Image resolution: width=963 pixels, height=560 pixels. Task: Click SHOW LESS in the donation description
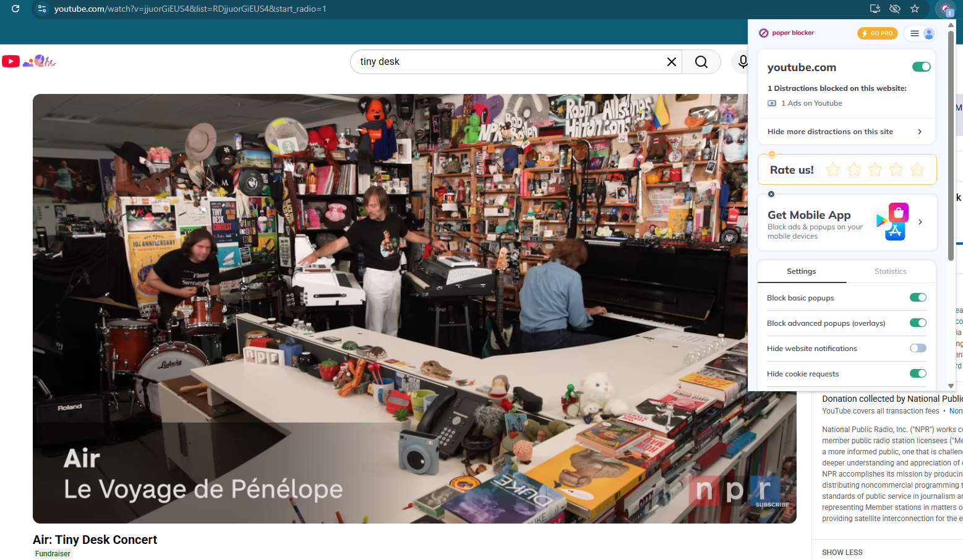(842, 552)
